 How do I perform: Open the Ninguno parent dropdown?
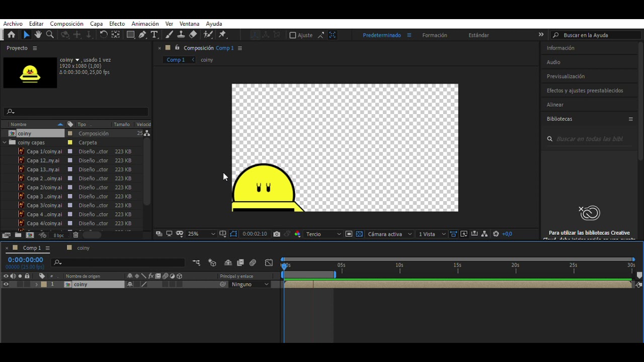pos(250,285)
